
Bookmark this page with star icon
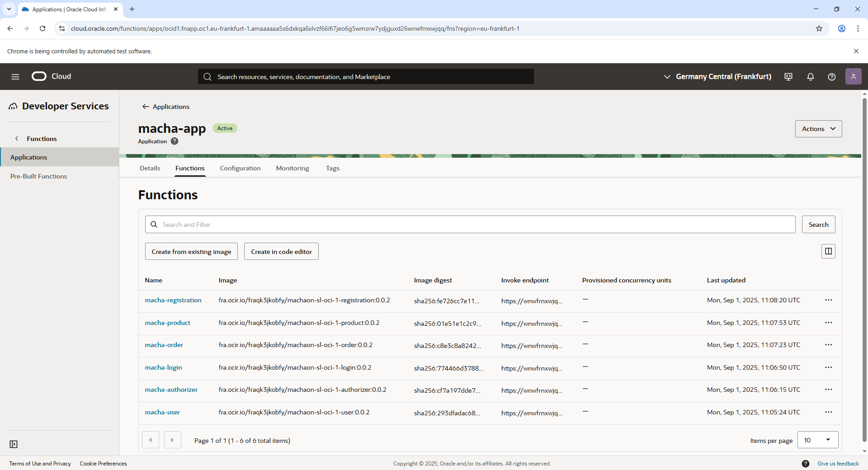pos(819,28)
